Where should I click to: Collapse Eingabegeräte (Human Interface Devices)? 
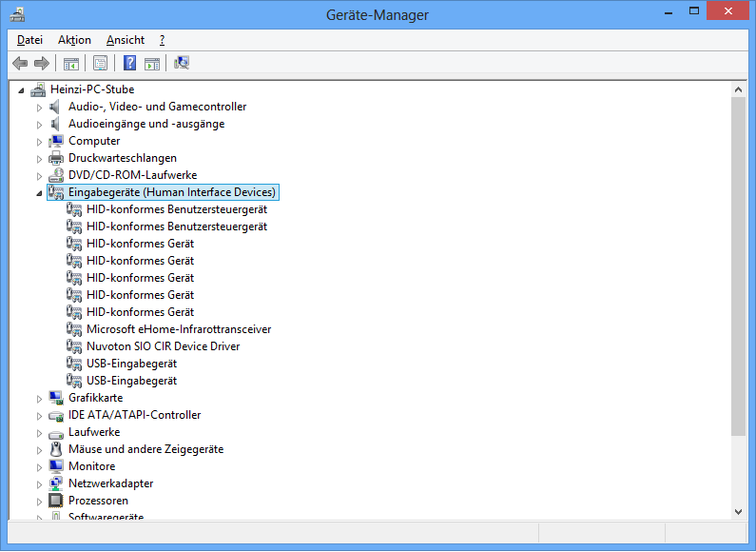point(39,193)
